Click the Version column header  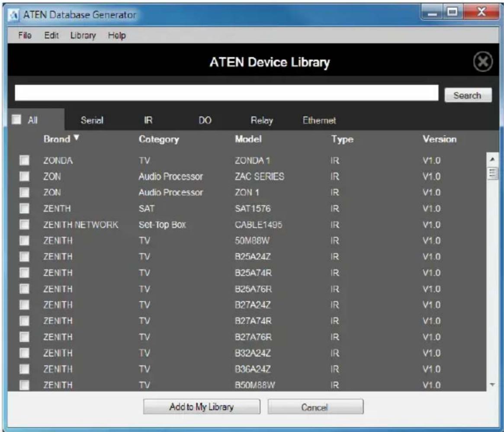tap(440, 139)
